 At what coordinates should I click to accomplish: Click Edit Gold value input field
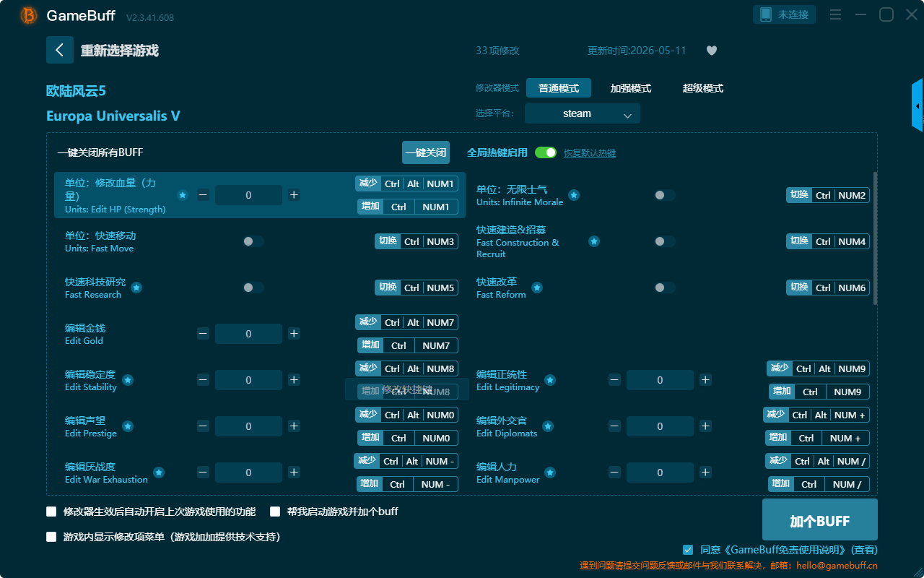248,334
